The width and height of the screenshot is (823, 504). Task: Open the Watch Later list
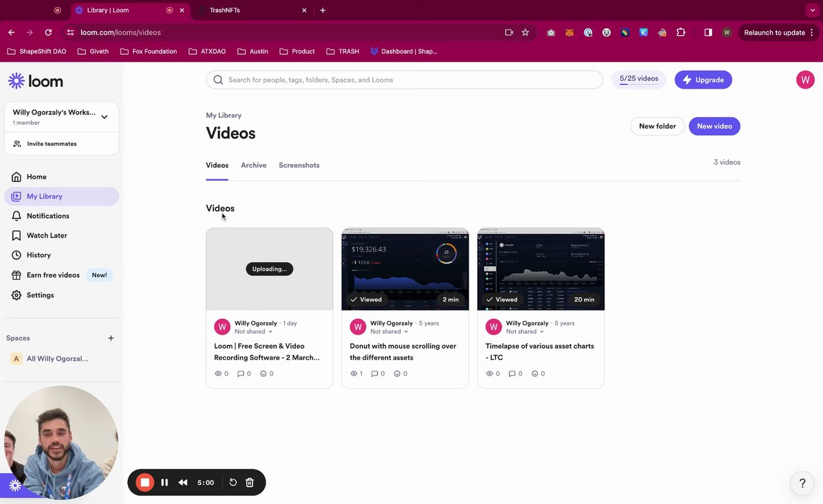61,235
